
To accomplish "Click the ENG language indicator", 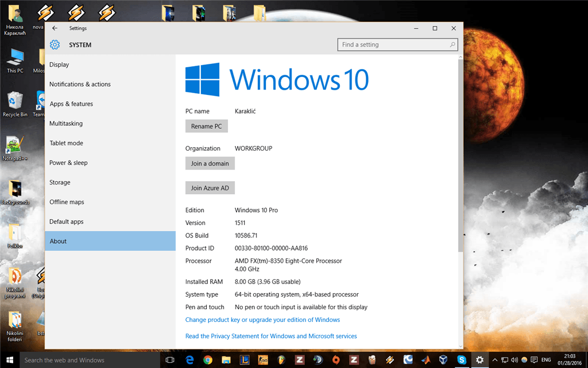I will [546, 360].
